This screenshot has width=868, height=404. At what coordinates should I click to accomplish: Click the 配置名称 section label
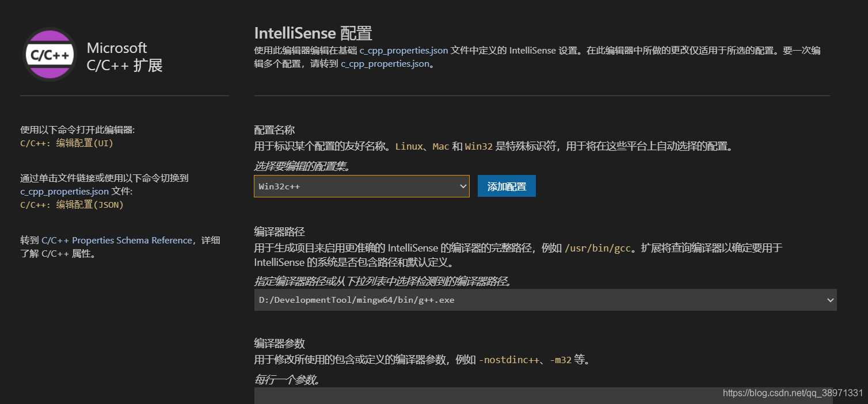coord(275,130)
